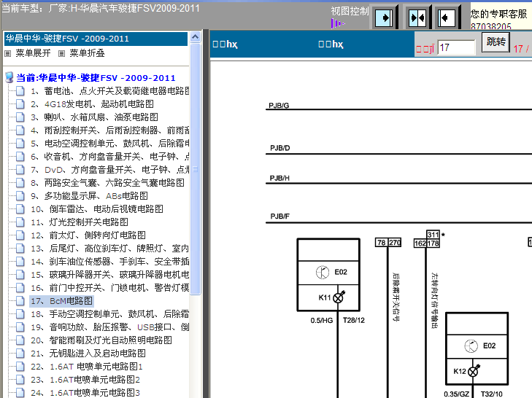Open 14、刹车油位传感器 diagram

110,262
